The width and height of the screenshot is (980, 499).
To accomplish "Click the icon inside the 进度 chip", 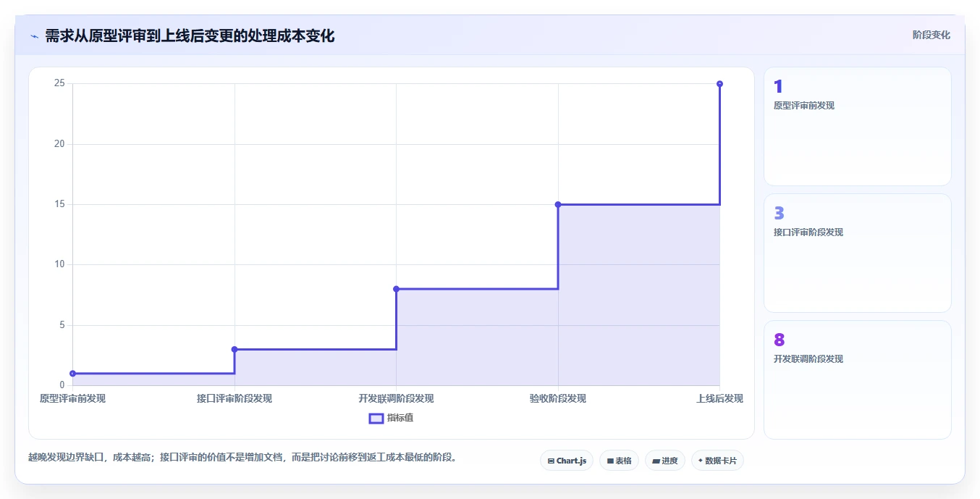I will (656, 461).
